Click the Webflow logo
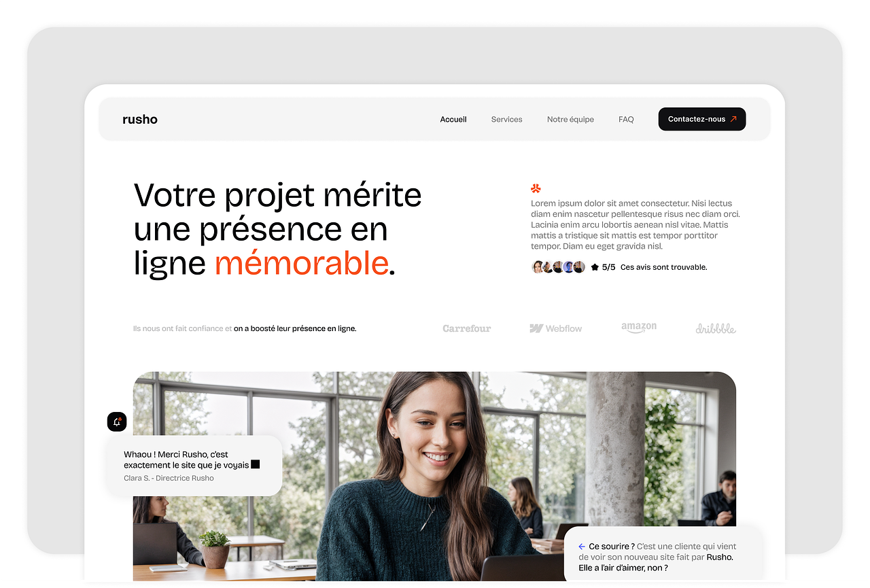The height and width of the screenshot is (588, 870). [x=556, y=328]
